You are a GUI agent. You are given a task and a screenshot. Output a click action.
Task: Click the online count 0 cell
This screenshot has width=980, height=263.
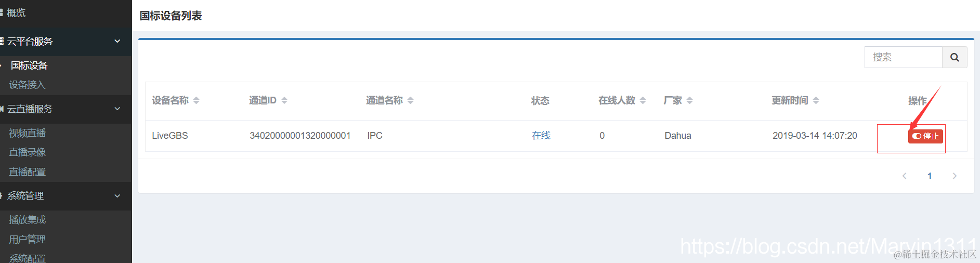pyautogui.click(x=602, y=136)
